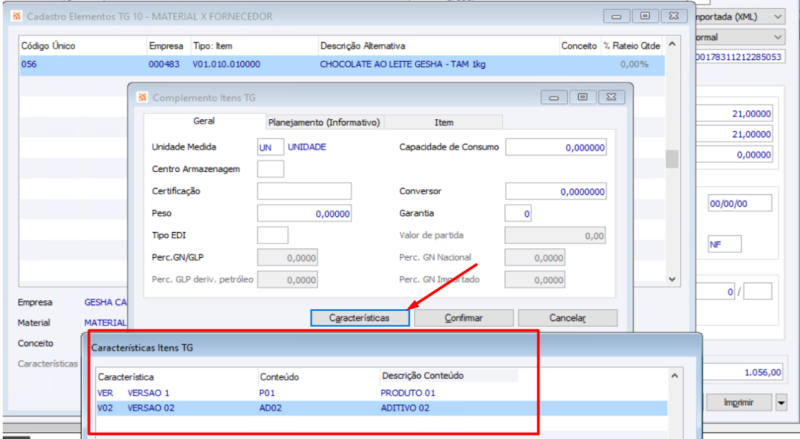Screen dimensions: 800x439
Task: Click the Empresa value 000483
Action: pyautogui.click(x=164, y=64)
